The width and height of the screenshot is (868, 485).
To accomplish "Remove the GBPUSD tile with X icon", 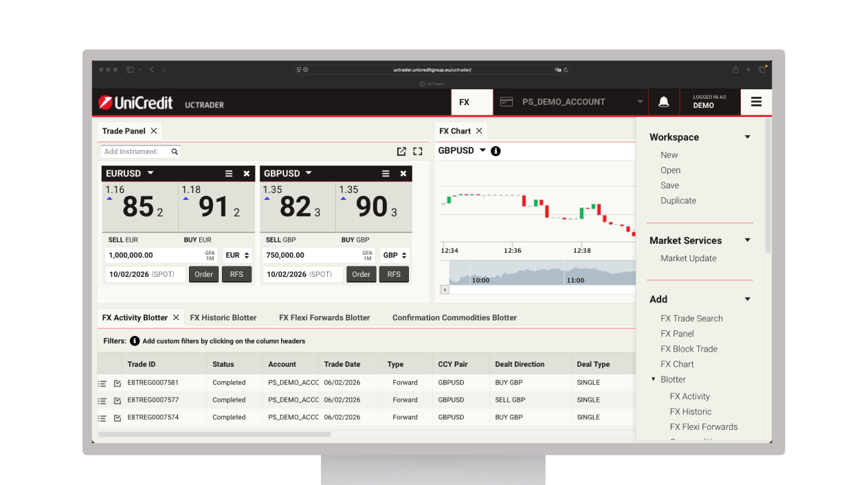I will pyautogui.click(x=403, y=174).
